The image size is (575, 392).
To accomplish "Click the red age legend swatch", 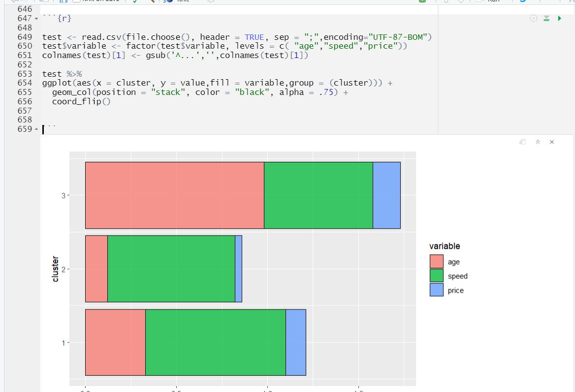I will [x=436, y=262].
